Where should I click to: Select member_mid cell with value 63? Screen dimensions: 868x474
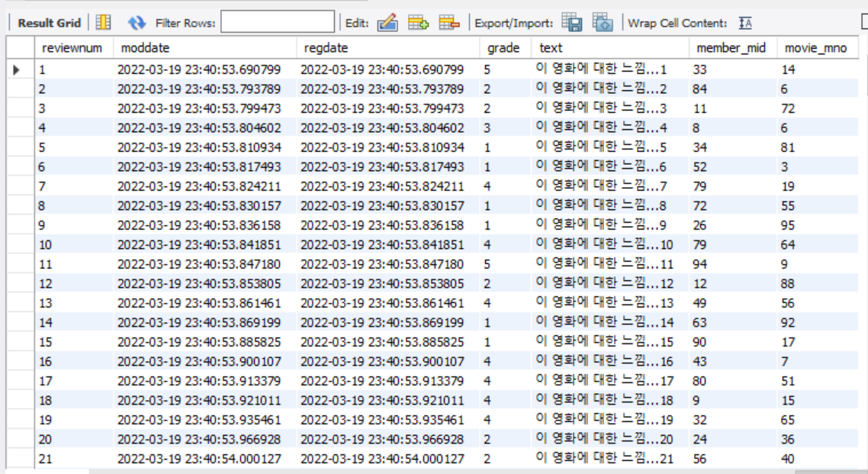pyautogui.click(x=733, y=322)
